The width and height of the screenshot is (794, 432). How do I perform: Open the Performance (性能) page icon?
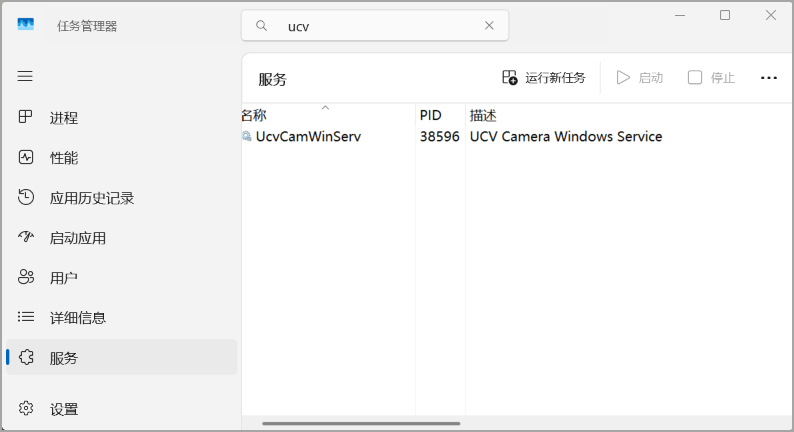[x=26, y=157]
